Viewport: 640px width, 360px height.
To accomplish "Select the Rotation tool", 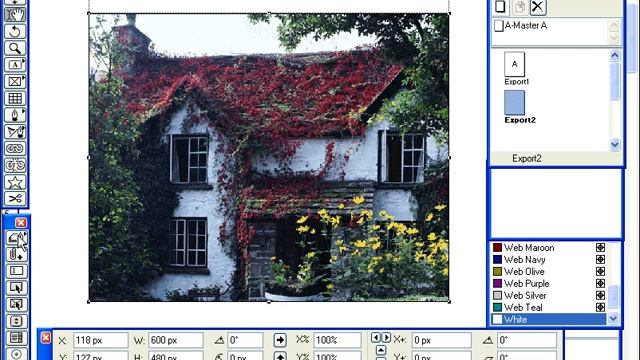I will tap(15, 31).
